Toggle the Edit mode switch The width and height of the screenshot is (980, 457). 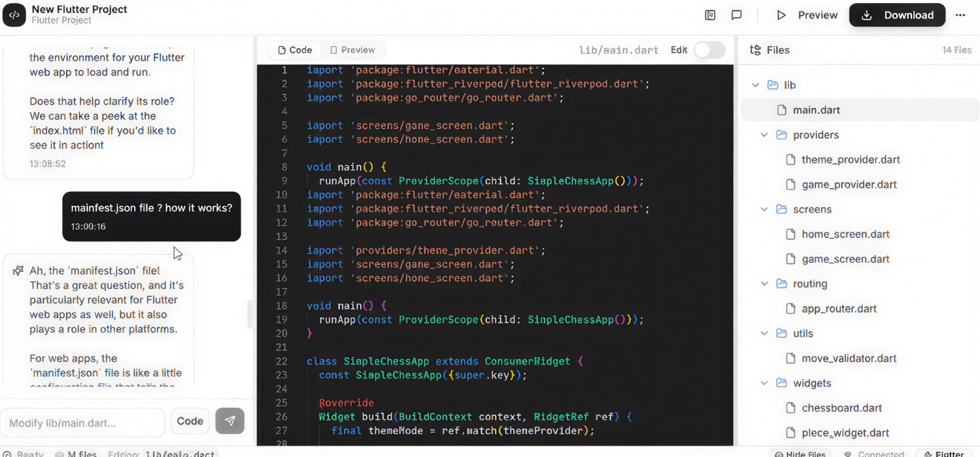(x=709, y=50)
